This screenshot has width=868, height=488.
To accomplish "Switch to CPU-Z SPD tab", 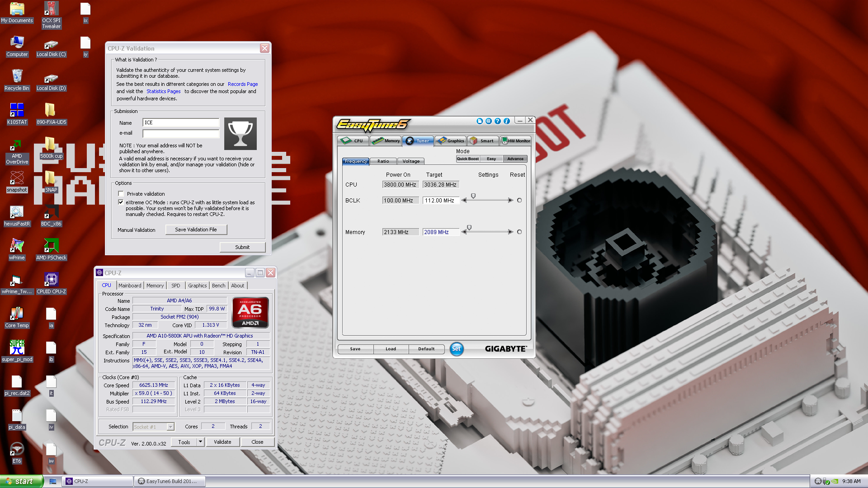I will click(175, 286).
